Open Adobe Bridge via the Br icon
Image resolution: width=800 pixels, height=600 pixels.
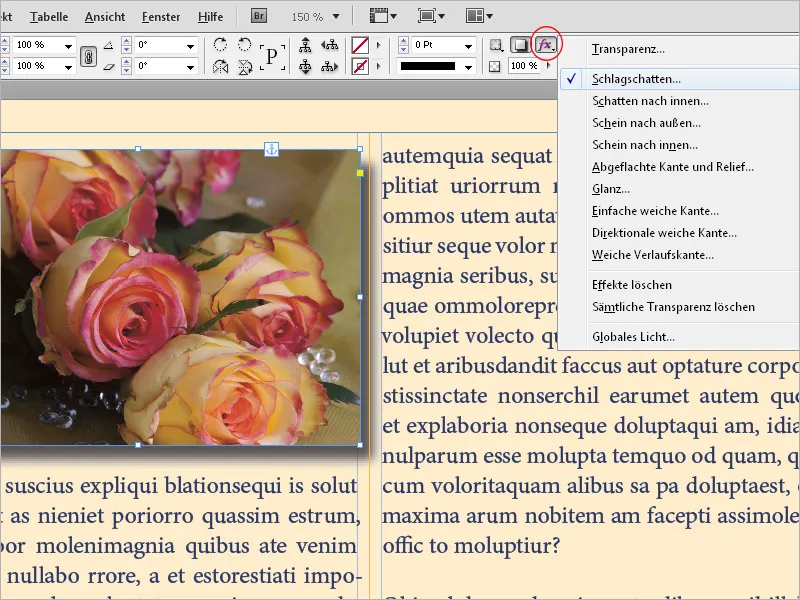point(258,16)
